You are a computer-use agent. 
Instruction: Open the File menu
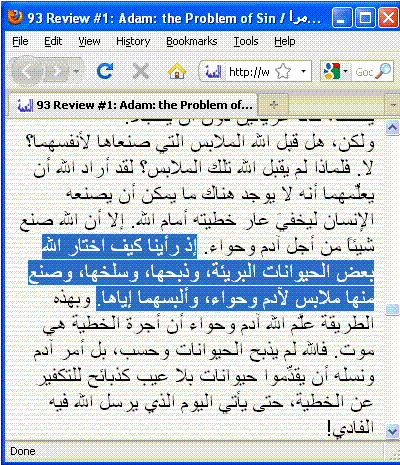[20, 41]
